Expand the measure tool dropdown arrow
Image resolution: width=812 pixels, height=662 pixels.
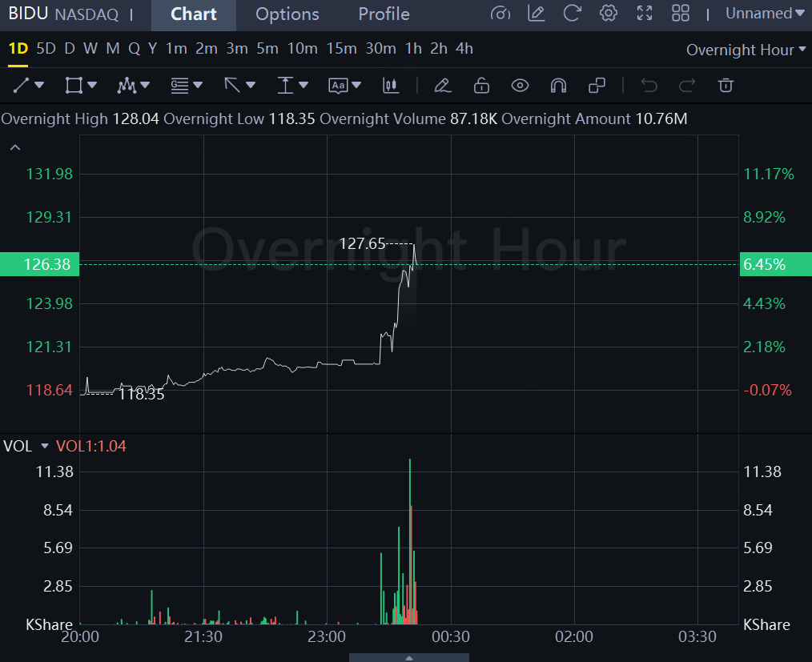303,85
